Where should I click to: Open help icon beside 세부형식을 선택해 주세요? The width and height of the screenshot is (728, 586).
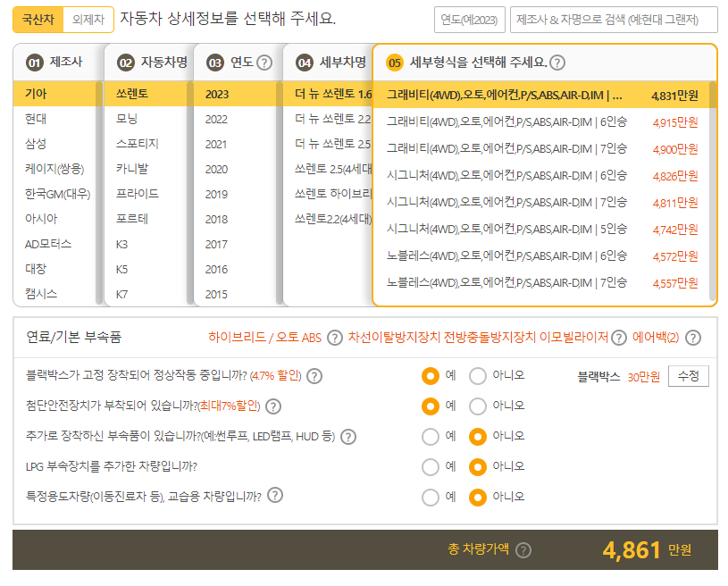point(557,63)
